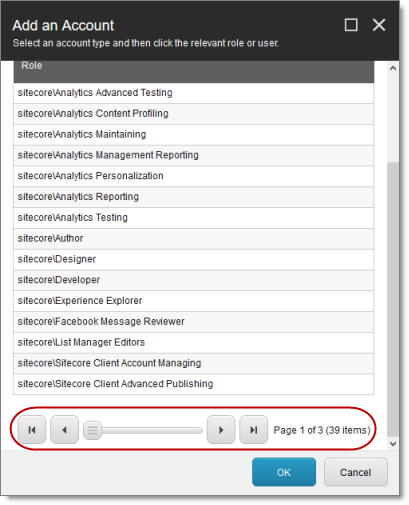Viewport: 409px width, 505px height.
Task: Select sitecore\Designer role
Action: [194, 259]
